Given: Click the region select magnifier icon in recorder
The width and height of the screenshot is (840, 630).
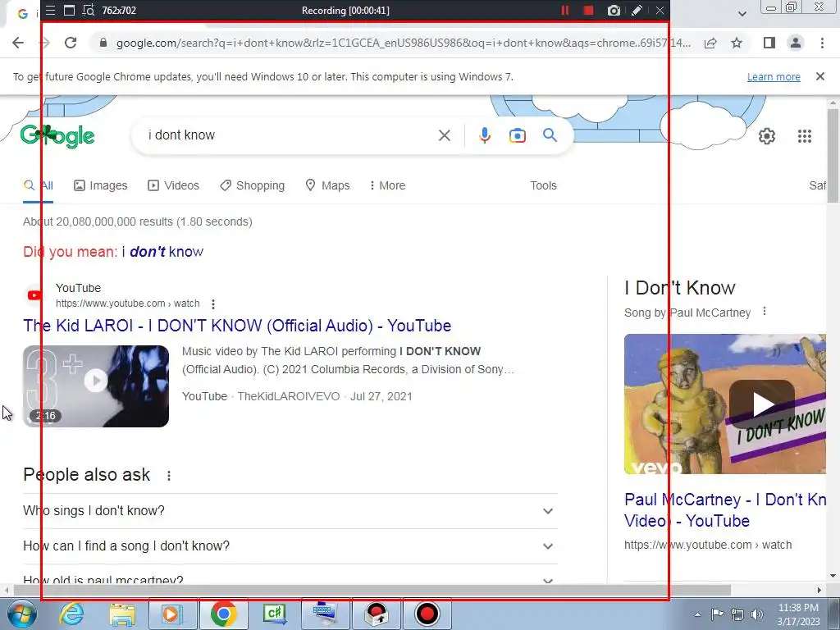Looking at the screenshot, I should (x=89, y=10).
